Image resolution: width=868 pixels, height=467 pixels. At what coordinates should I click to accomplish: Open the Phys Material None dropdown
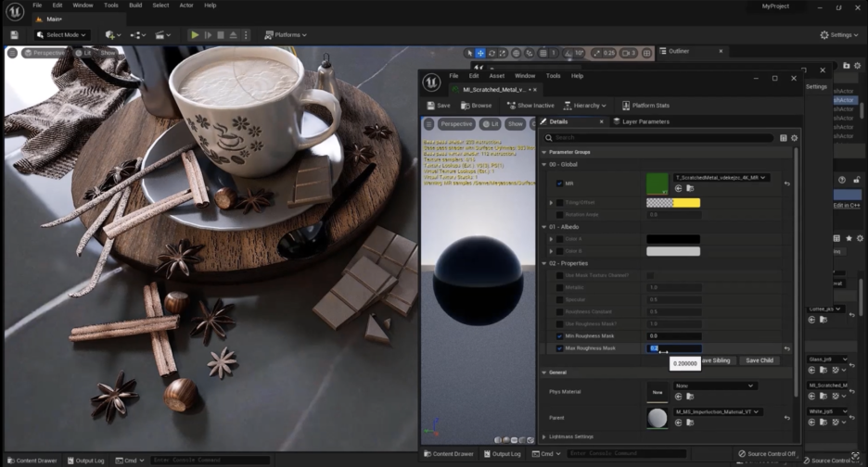[x=715, y=385]
